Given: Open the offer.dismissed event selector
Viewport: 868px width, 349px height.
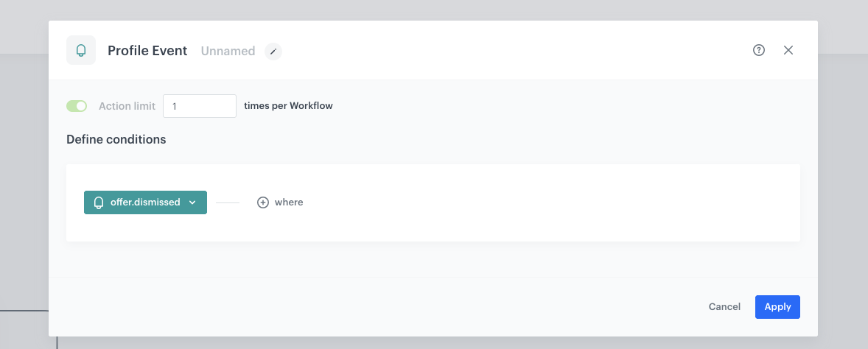Looking at the screenshot, I should coord(145,202).
